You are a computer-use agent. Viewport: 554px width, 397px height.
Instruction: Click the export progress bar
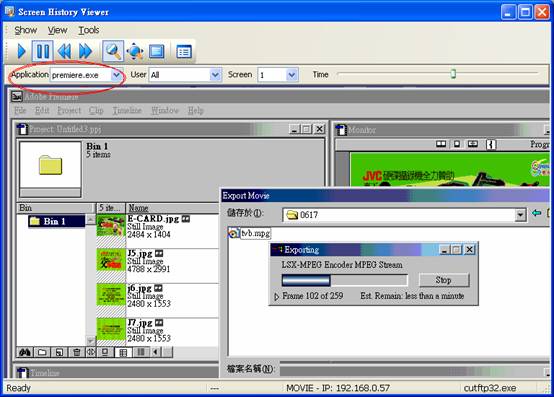click(x=344, y=280)
